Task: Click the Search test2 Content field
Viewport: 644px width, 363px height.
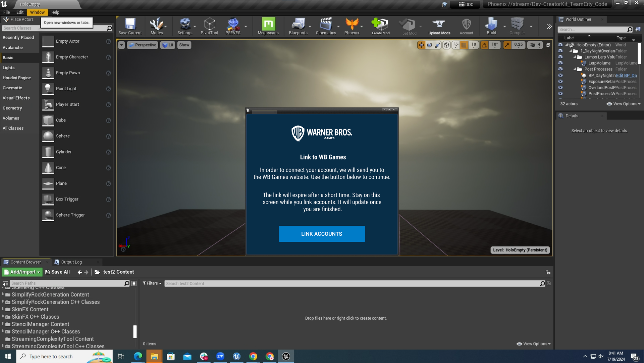Action: tap(352, 283)
